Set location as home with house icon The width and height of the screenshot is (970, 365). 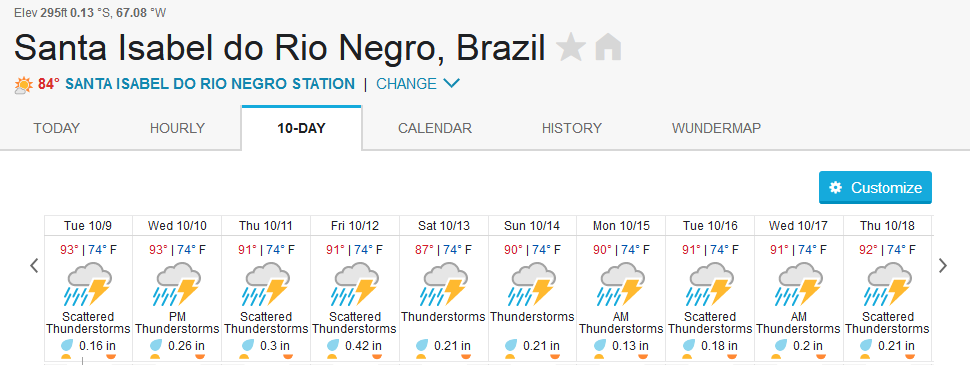608,48
